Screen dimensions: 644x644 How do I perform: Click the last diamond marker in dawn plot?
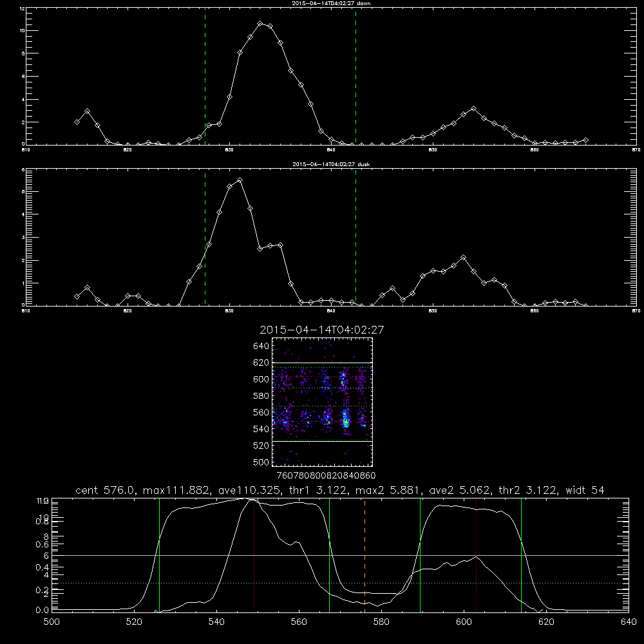pos(585,140)
